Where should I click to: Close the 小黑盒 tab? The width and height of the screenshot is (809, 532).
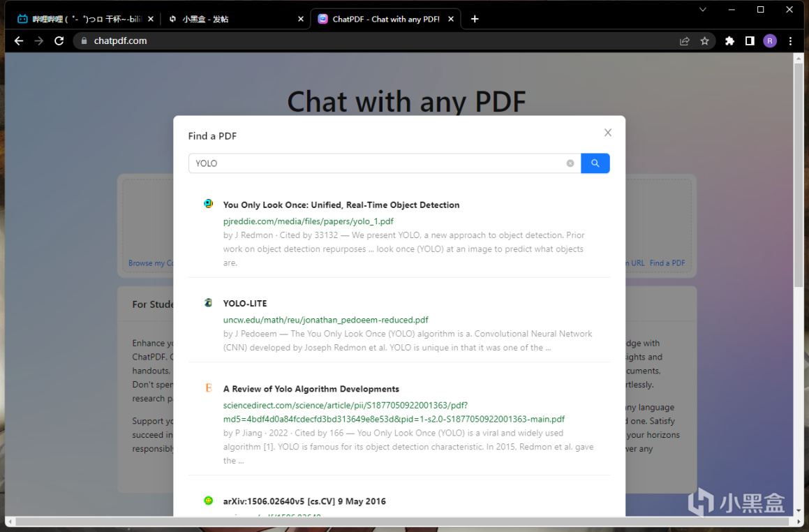coord(301,19)
